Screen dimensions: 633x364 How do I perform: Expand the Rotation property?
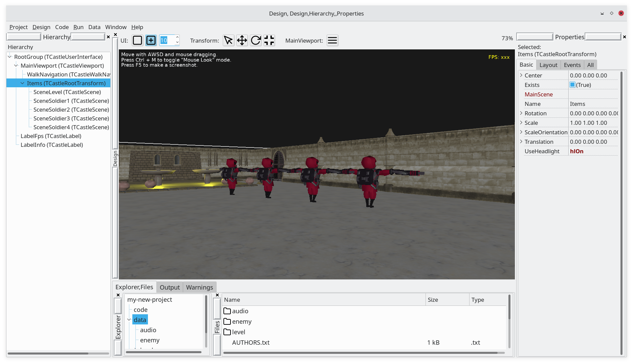point(521,113)
